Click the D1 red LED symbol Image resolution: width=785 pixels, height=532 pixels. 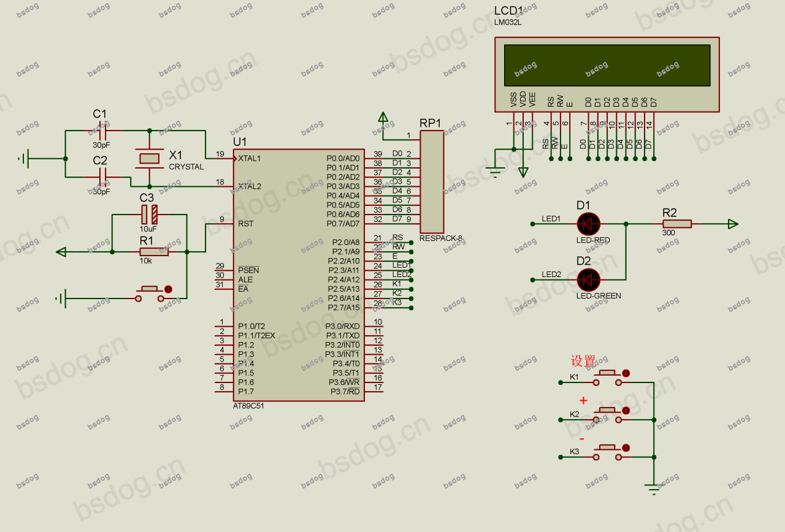click(589, 224)
